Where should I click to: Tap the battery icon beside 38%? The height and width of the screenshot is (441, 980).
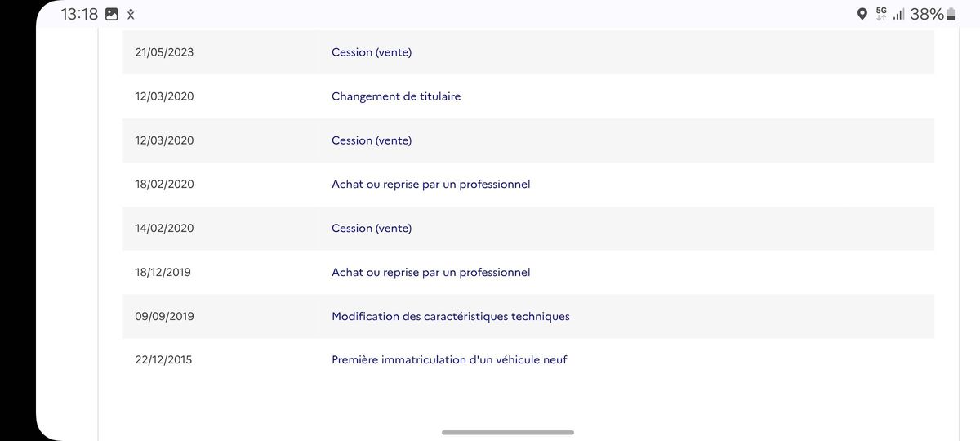click(x=951, y=14)
